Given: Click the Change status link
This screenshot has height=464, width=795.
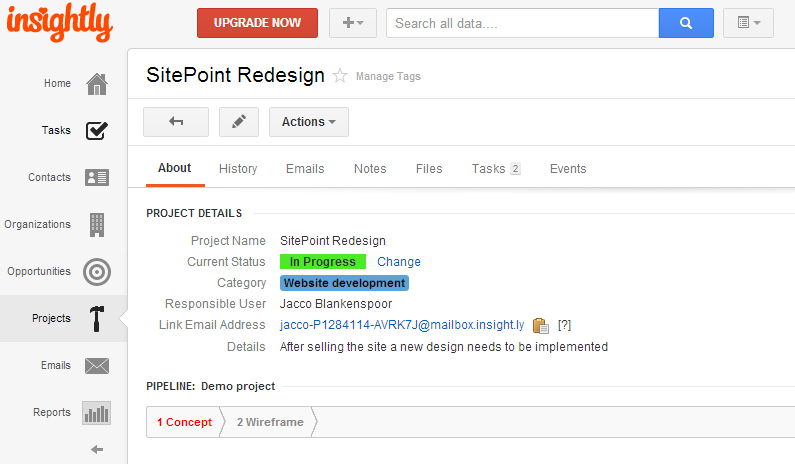Looking at the screenshot, I should pos(399,262).
